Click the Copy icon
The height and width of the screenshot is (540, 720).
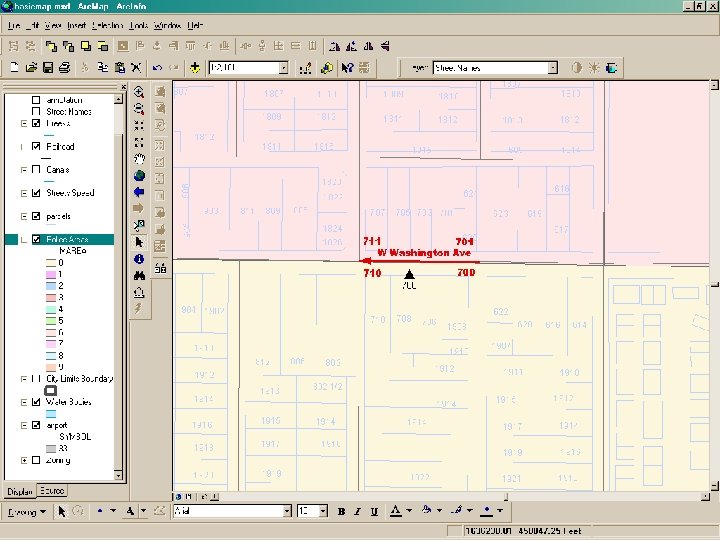[102, 68]
